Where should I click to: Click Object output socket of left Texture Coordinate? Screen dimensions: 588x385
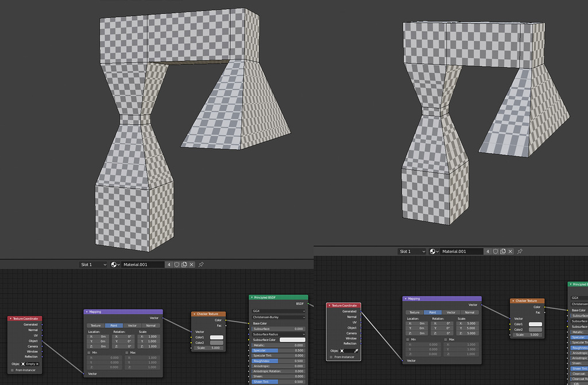coord(42,341)
